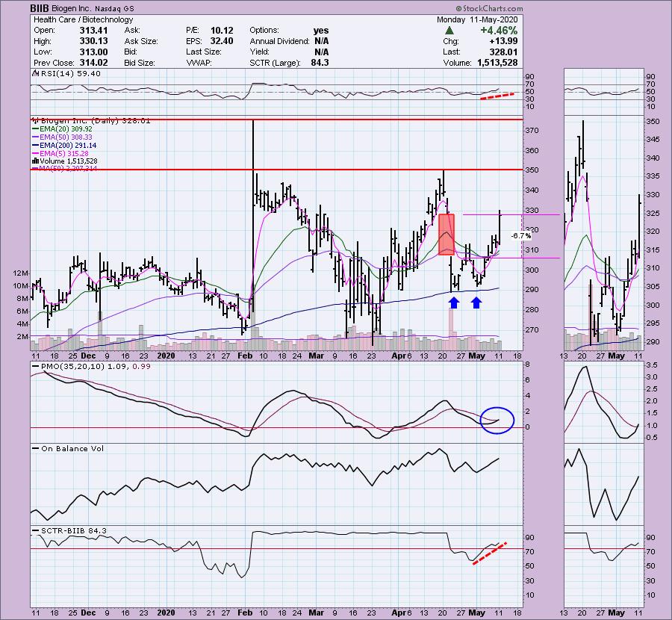Screen dimensions: 672x620
Task: Click the Last Size label
Action: pos(204,52)
